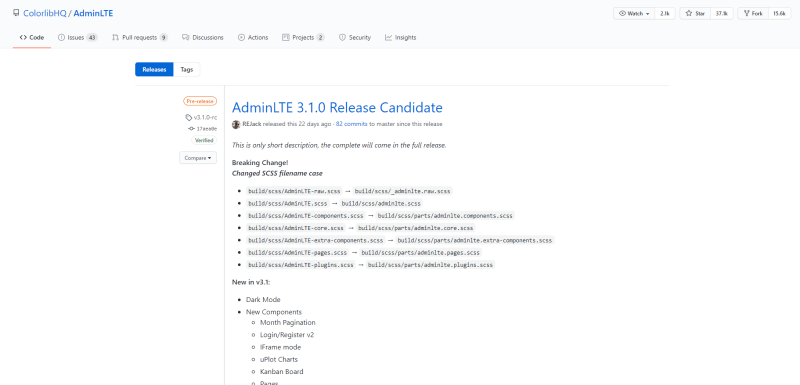The height and width of the screenshot is (385, 800).
Task: Open the v3.1.0-rc tag link
Action: 202,117
